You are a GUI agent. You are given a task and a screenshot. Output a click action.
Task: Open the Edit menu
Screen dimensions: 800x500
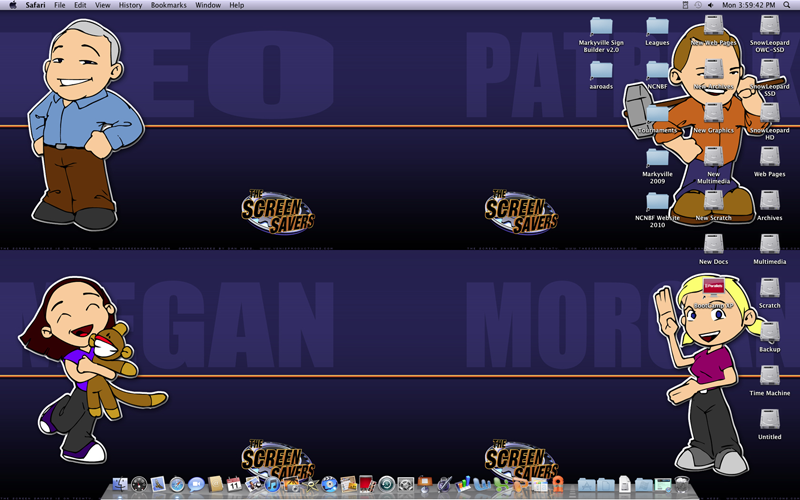[x=80, y=5]
